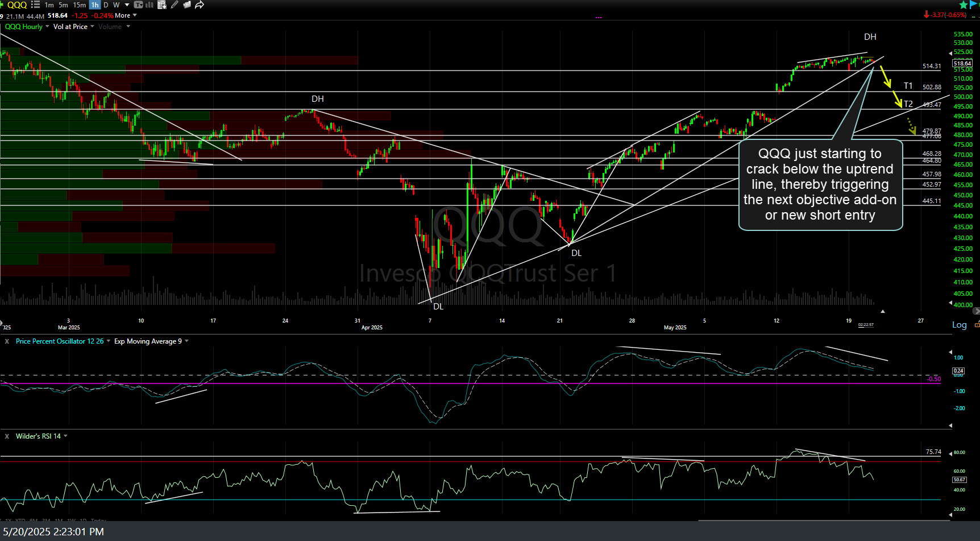Open the QQQ Hourly dropdown

pyautogui.click(x=25, y=26)
